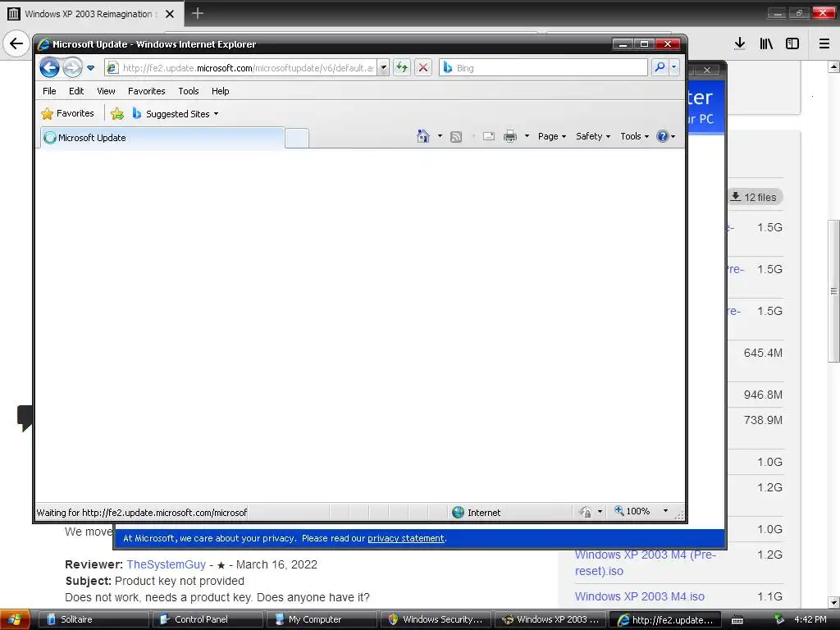Viewport: 840px width, 630px height.
Task: Open the Safety command menu
Action: coord(593,136)
